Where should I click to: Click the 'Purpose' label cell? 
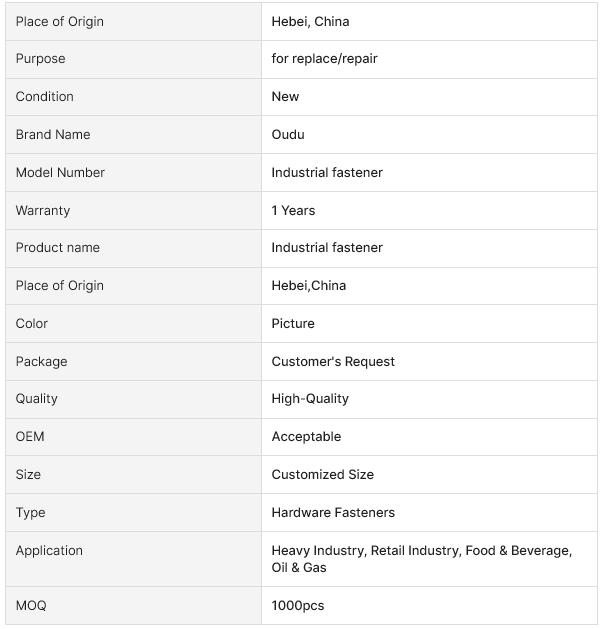pyautogui.click(x=40, y=59)
